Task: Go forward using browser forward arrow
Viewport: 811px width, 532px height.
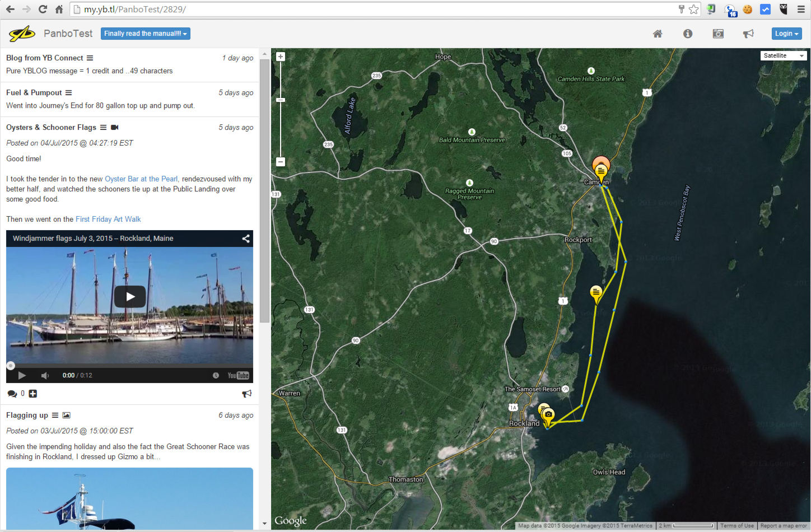Action: (x=26, y=9)
